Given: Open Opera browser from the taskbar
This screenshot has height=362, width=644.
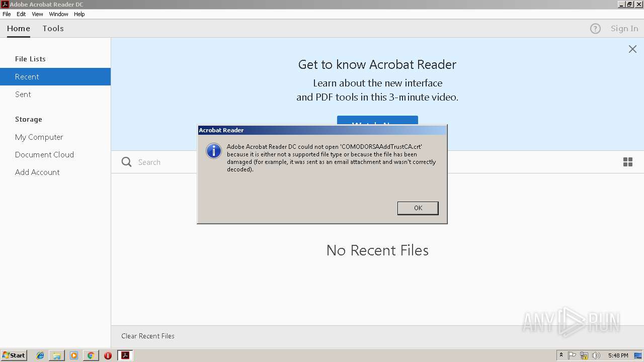Looking at the screenshot, I should pos(108,355).
